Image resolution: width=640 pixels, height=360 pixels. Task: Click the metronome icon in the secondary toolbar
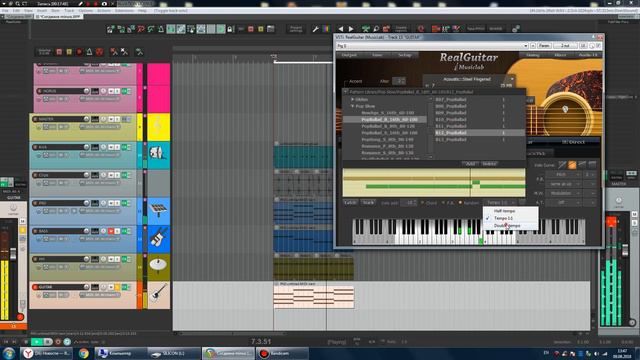click(x=89, y=52)
